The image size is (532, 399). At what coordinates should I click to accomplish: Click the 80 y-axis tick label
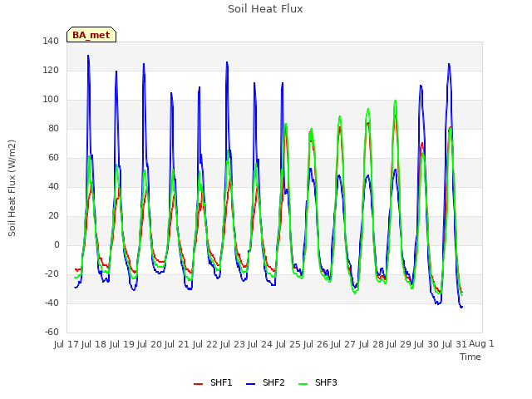click(x=53, y=129)
